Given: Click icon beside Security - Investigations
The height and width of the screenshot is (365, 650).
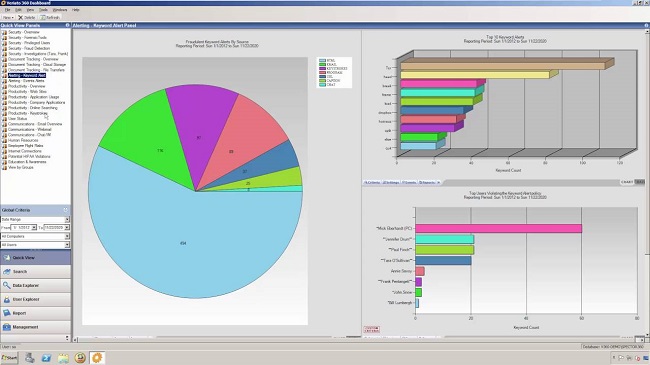Looking at the screenshot, I should coord(4,54).
